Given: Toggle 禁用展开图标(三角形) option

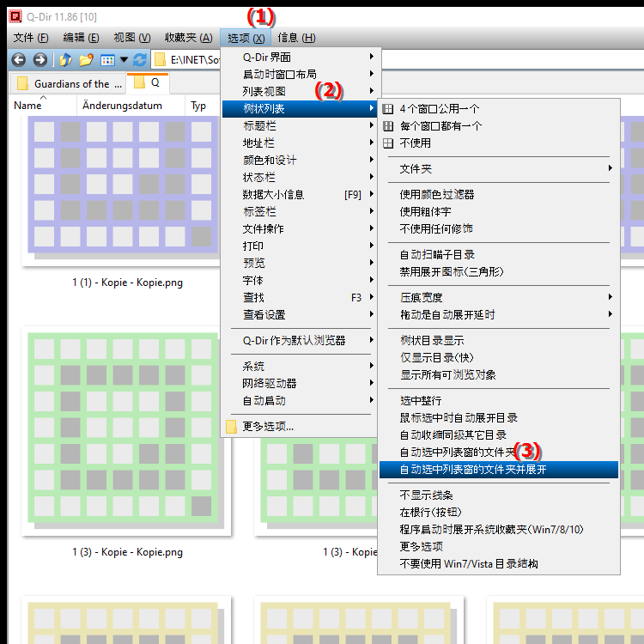Looking at the screenshot, I should 499,272.
